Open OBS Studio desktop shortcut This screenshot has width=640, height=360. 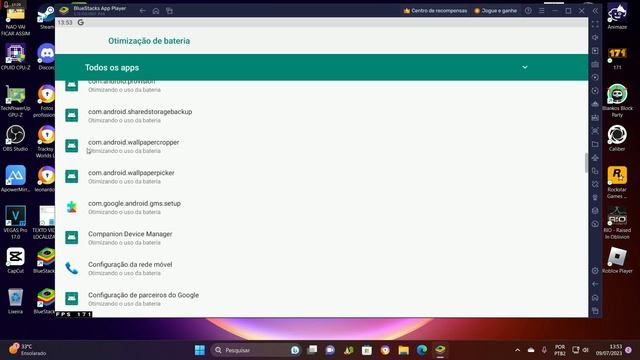pos(16,138)
